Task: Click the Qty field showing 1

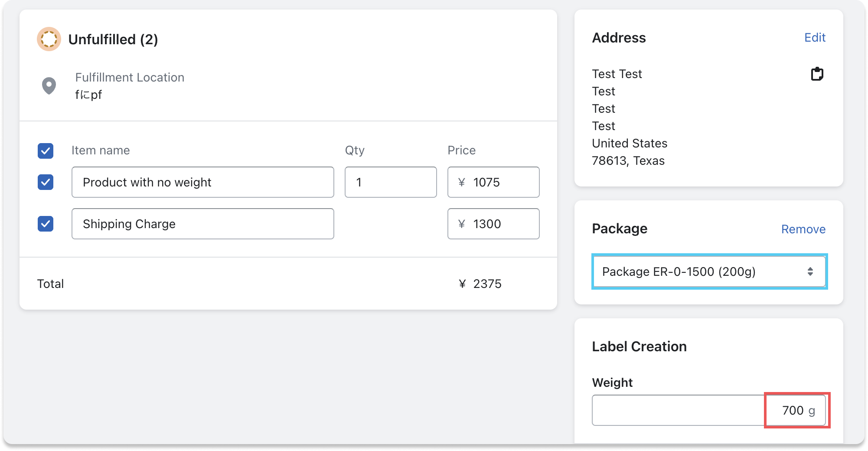Action: [390, 182]
